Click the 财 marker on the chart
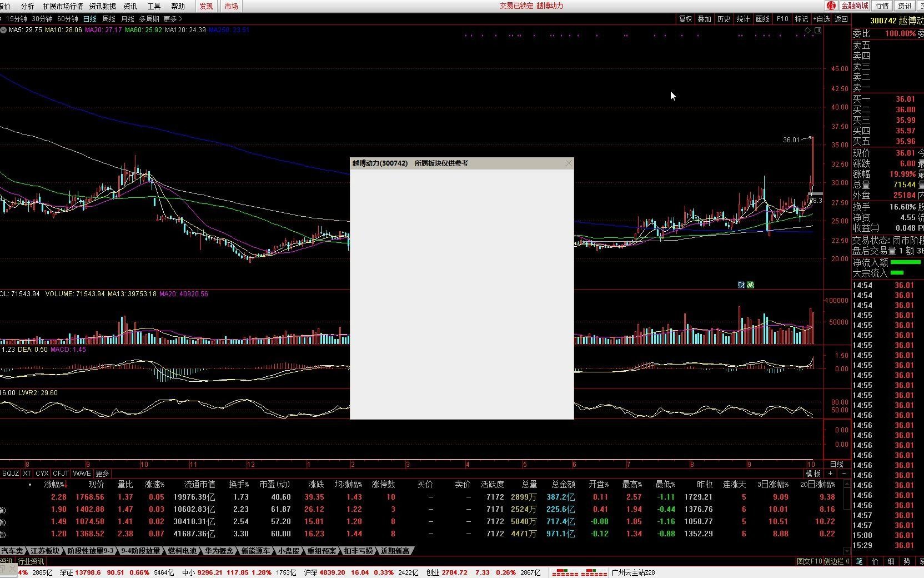 click(741, 285)
